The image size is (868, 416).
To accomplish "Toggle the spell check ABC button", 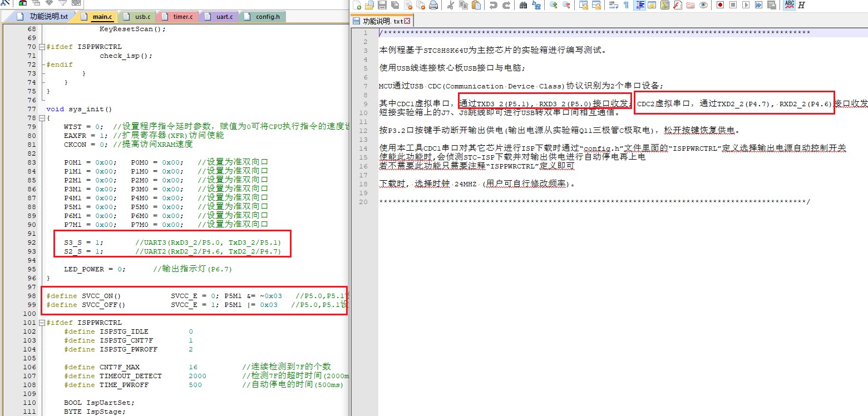I will point(789,5).
